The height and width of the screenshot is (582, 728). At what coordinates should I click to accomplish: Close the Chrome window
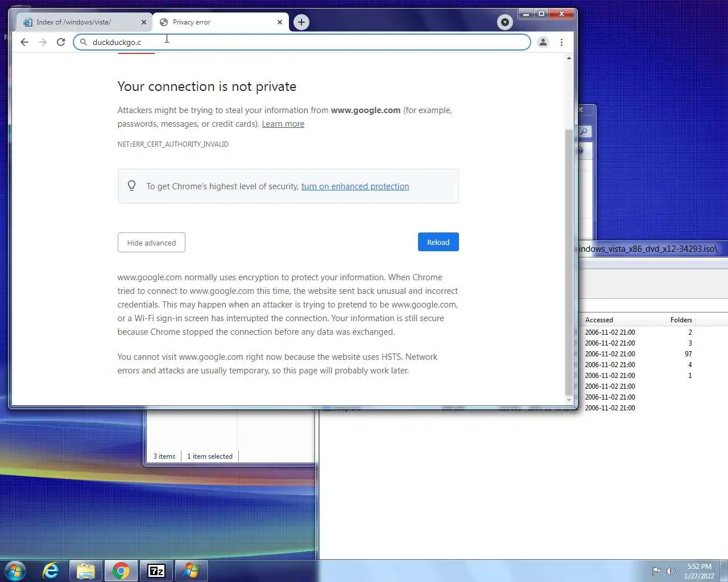click(561, 14)
